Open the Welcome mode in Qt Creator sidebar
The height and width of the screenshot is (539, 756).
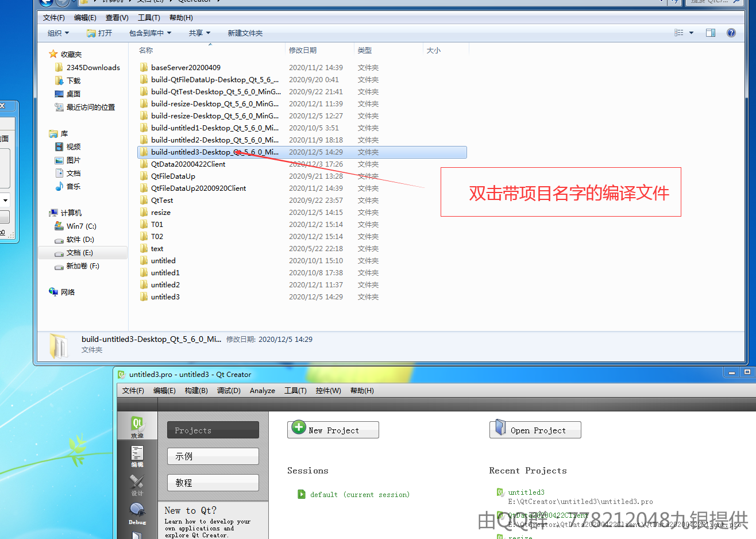point(137,427)
